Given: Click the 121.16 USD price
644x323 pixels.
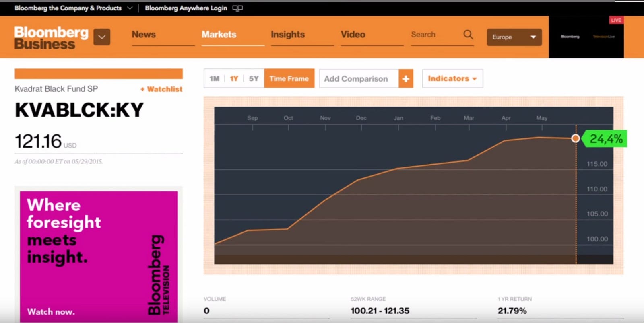Looking at the screenshot, I should (x=45, y=142).
